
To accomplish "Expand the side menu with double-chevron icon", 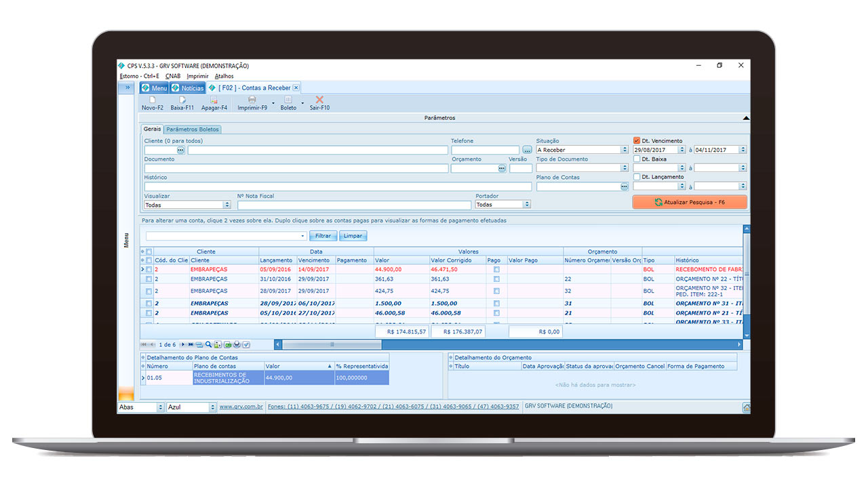I will (x=127, y=87).
